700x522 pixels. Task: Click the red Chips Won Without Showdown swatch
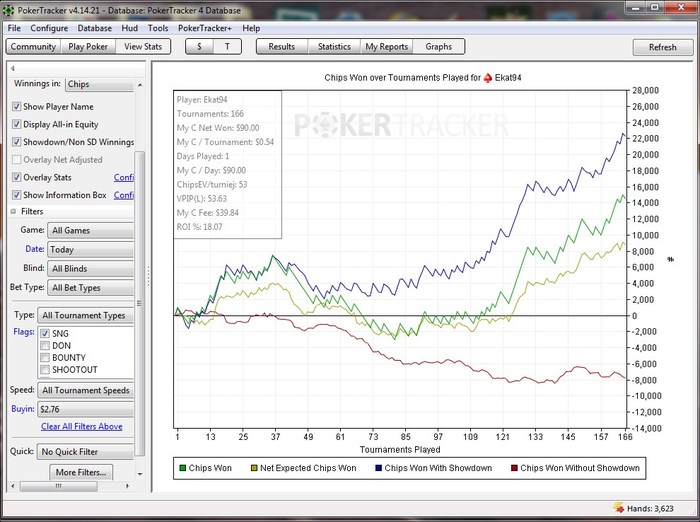514,468
